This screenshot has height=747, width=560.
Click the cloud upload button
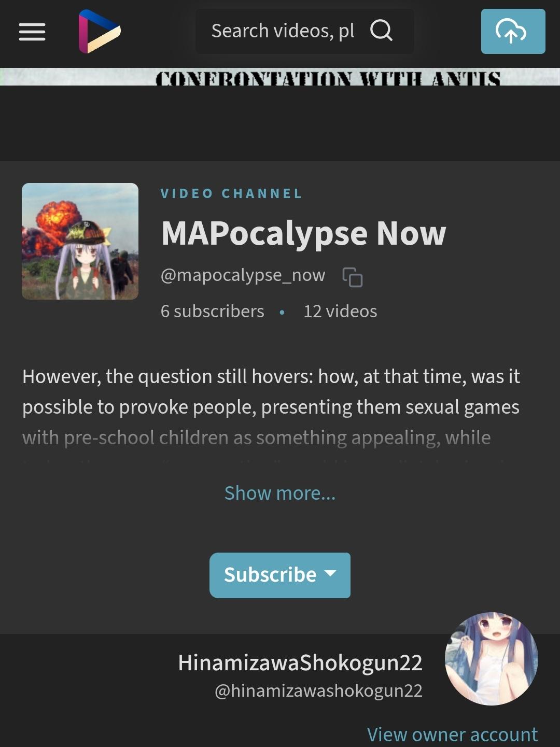pos(513,31)
